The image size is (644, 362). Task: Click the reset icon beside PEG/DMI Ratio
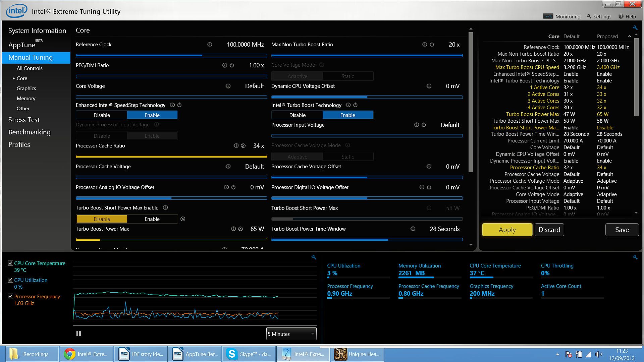[232, 65]
